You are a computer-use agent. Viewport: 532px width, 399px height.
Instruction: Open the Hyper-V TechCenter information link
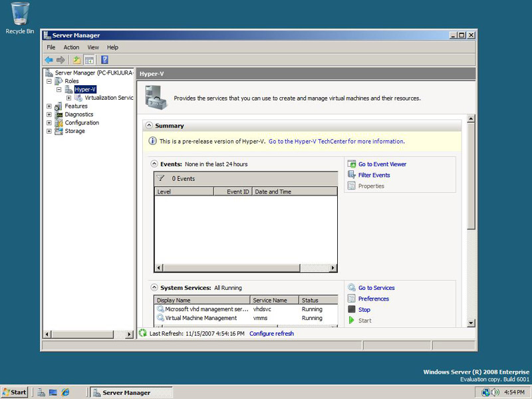[336, 142]
